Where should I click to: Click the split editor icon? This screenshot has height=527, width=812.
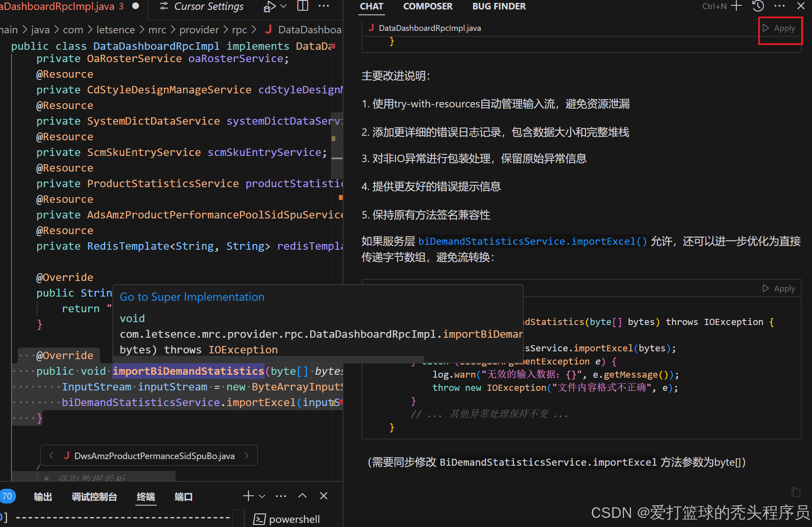(303, 6)
